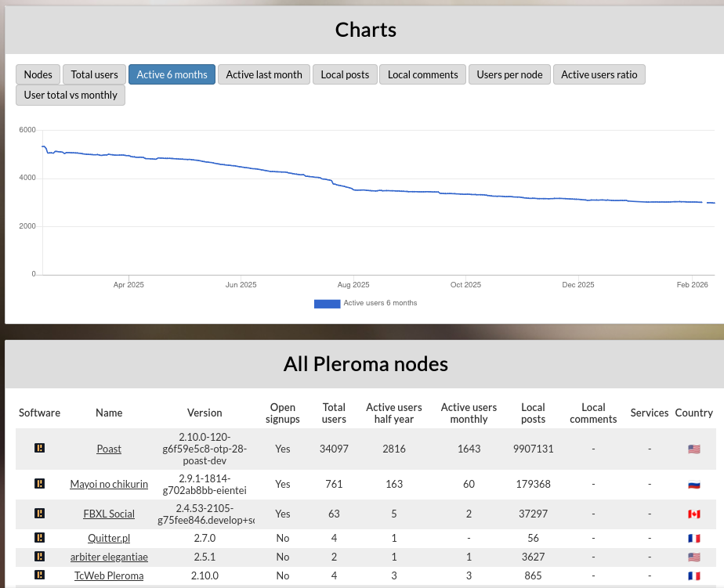Open the Poast node link
Viewport: 724px width, 588px height.
(x=109, y=449)
